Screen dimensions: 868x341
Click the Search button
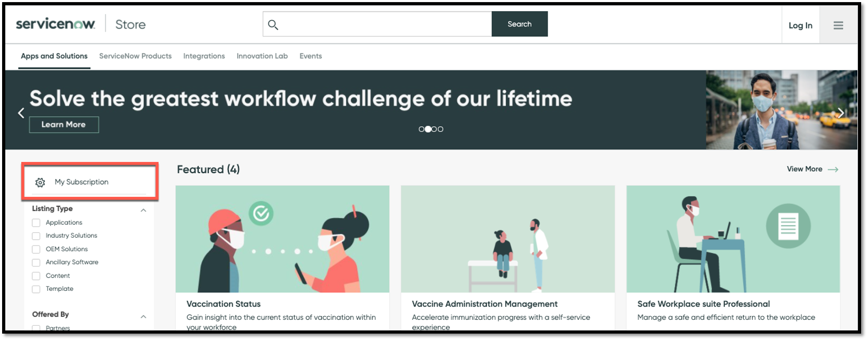point(520,24)
